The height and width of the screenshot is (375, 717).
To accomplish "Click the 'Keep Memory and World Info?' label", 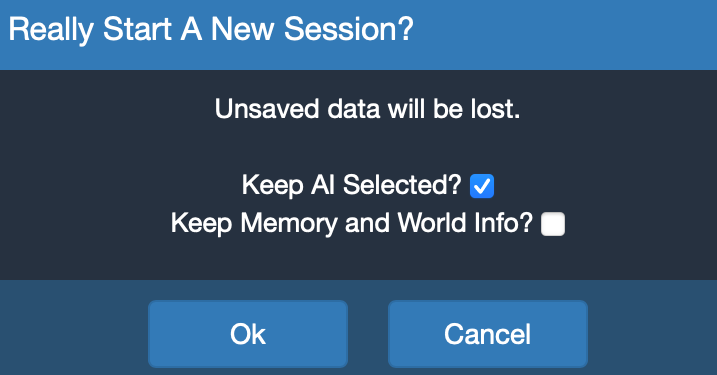I will pyautogui.click(x=352, y=223).
